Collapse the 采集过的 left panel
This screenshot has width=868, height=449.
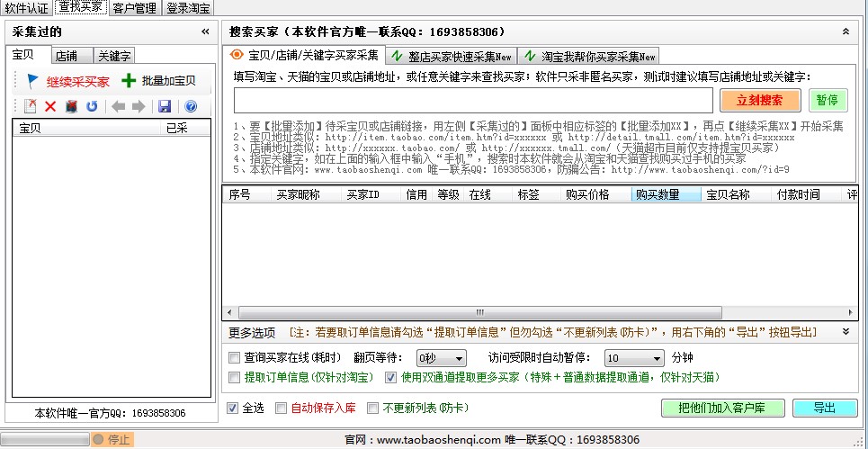[x=204, y=31]
